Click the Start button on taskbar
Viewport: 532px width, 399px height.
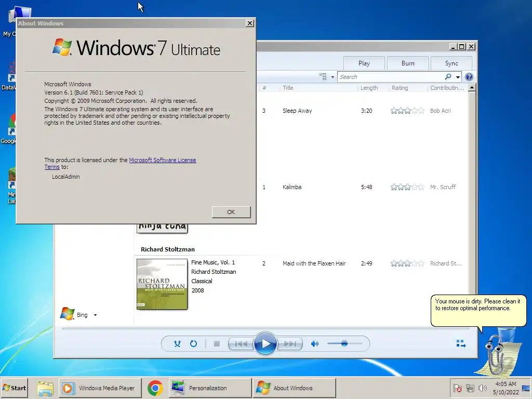[14, 388]
